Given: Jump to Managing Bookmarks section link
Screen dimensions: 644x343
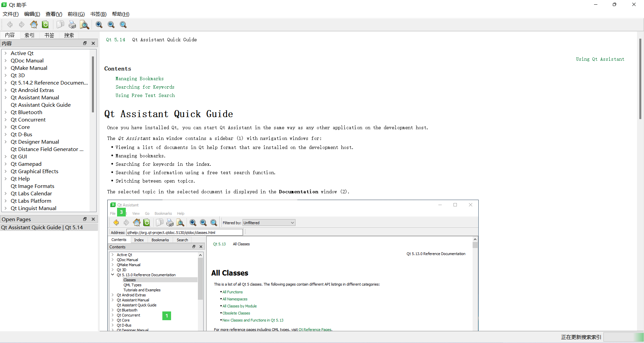Looking at the screenshot, I should [x=140, y=79].
